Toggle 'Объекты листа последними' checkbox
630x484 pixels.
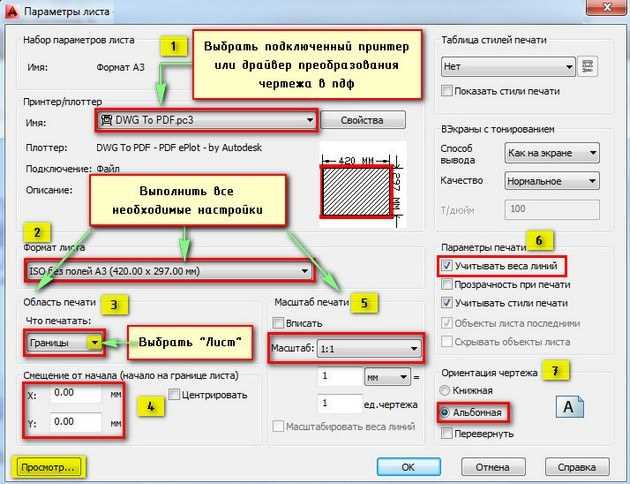(x=446, y=323)
